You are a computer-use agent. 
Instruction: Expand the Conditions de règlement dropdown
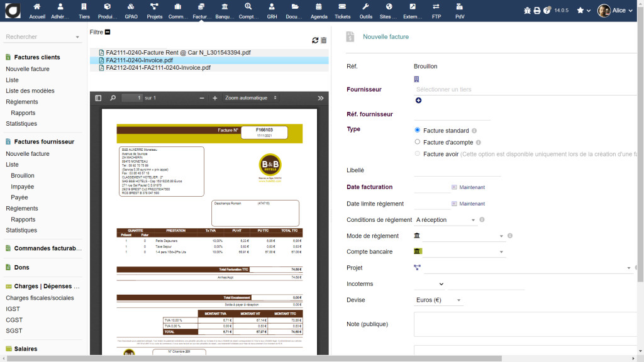pyautogui.click(x=446, y=221)
